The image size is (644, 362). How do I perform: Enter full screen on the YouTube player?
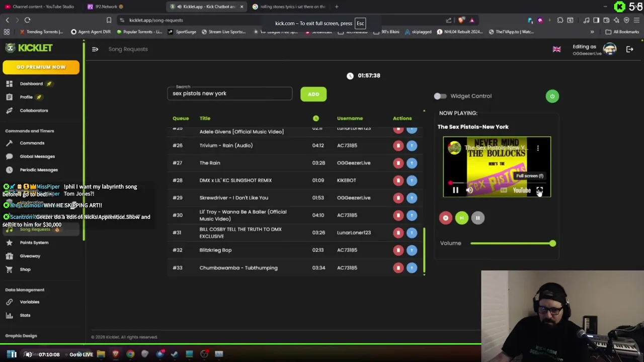pos(539,190)
